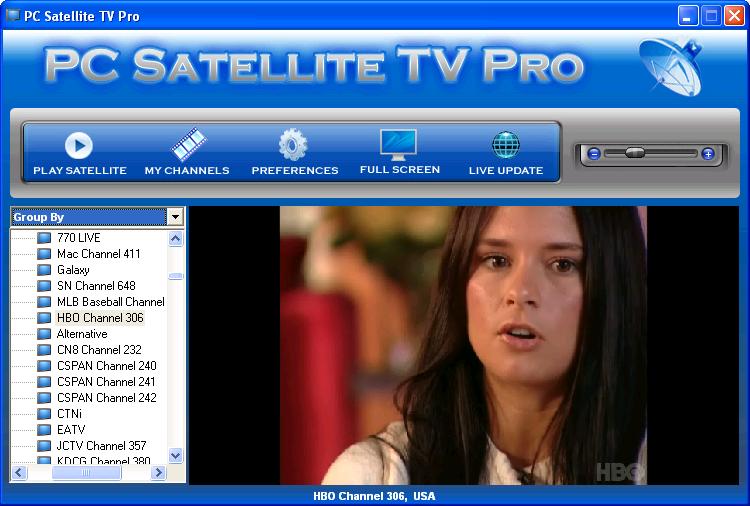Click channel list scroll up arrow

pyautogui.click(x=176, y=238)
